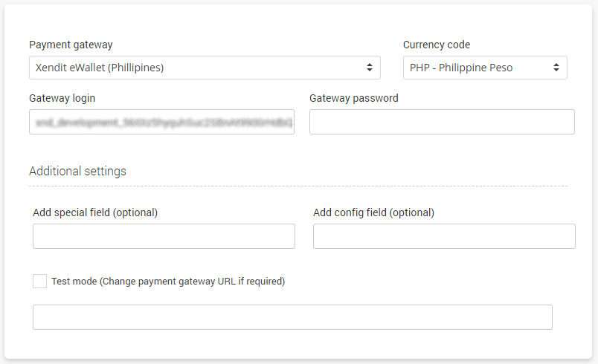
Task: Enable the Test mode checkbox
Action: click(39, 281)
